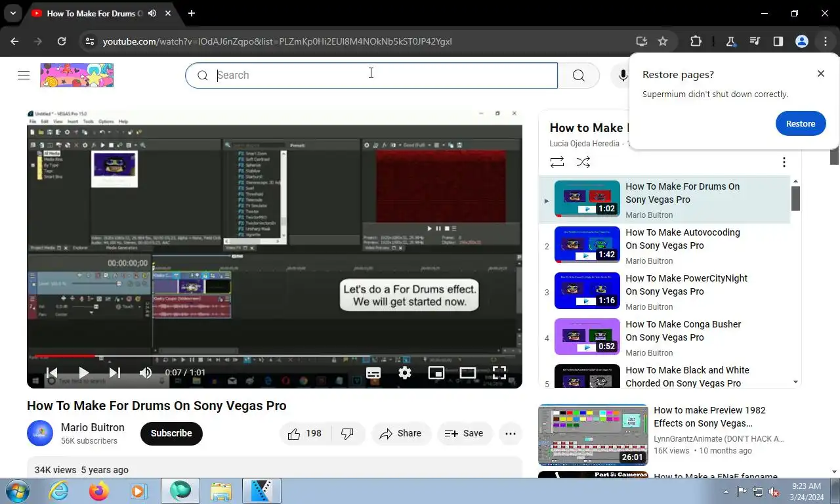Save video to a playlist

tap(465, 434)
